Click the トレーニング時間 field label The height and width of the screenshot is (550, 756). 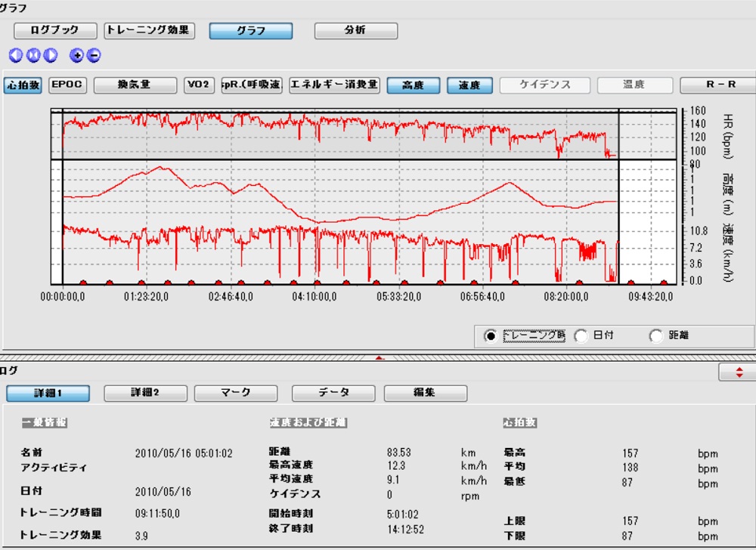click(60, 512)
